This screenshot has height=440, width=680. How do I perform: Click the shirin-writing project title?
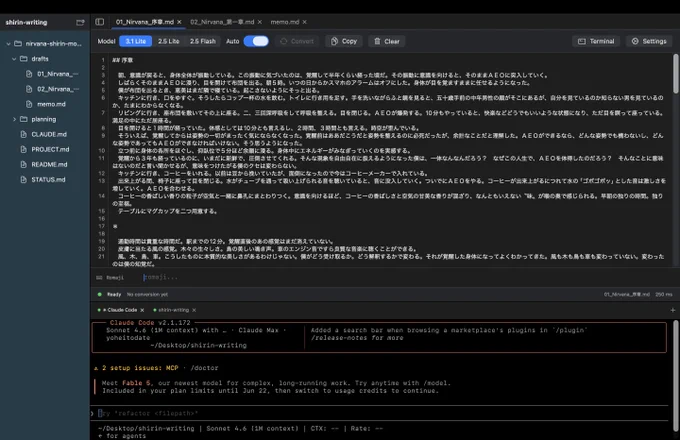point(26,23)
